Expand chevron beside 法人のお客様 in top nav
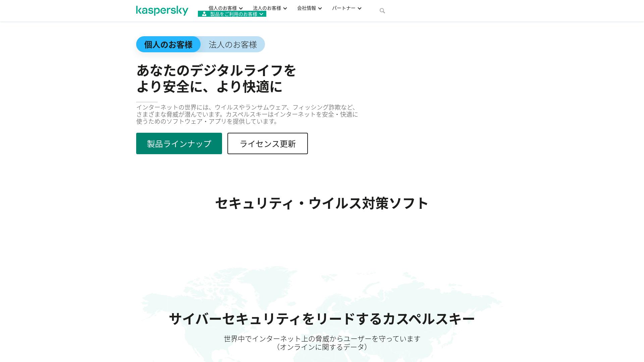 click(285, 8)
